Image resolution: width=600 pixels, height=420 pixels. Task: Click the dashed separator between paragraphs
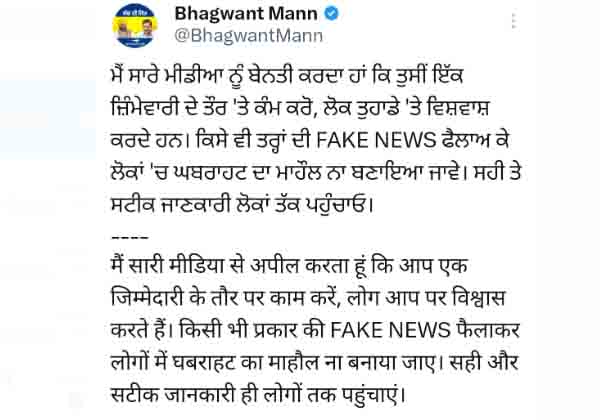click(130, 238)
